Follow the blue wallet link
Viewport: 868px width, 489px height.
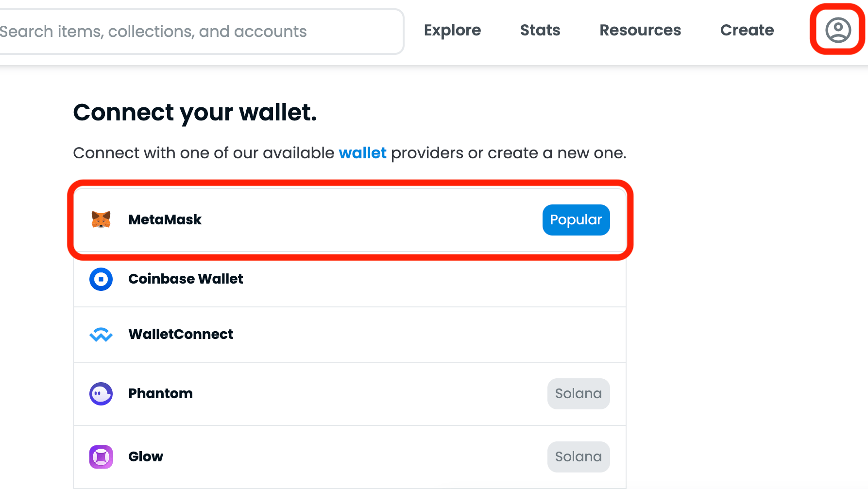tap(362, 153)
